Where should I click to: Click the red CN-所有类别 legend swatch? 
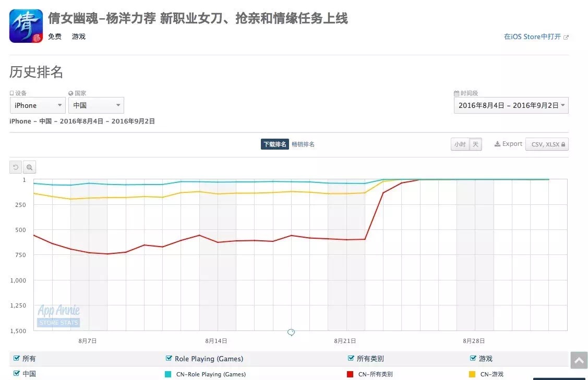pyautogui.click(x=350, y=374)
